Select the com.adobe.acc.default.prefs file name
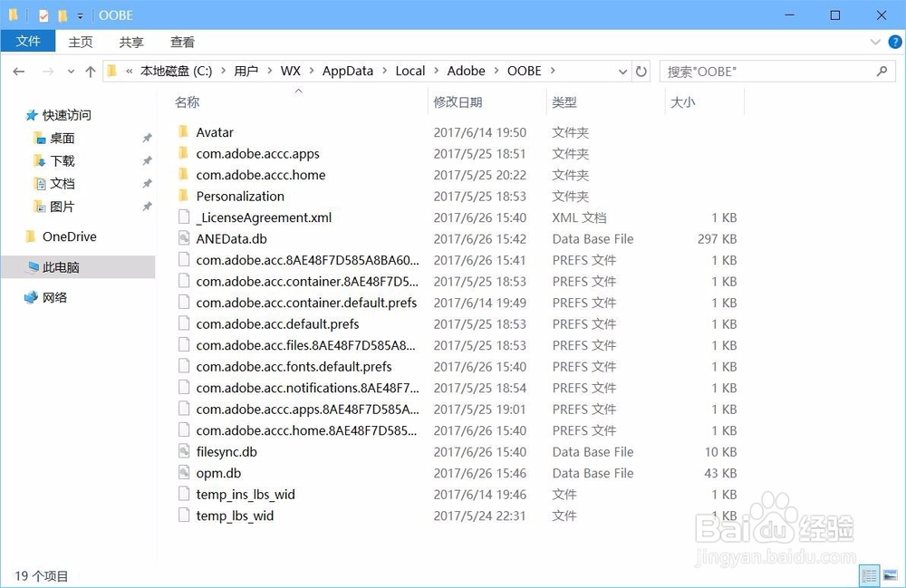Screen dimensions: 906x588 [277, 324]
